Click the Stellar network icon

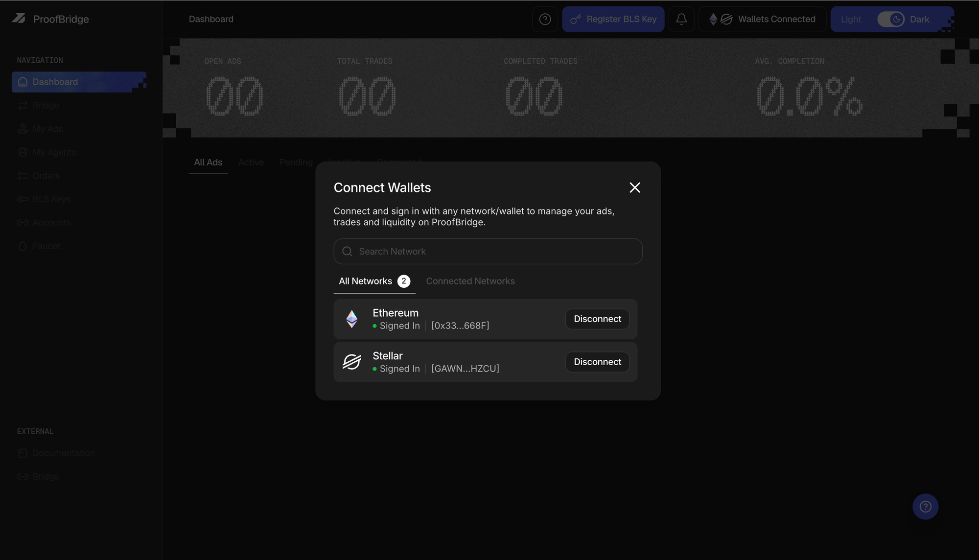[x=352, y=362]
